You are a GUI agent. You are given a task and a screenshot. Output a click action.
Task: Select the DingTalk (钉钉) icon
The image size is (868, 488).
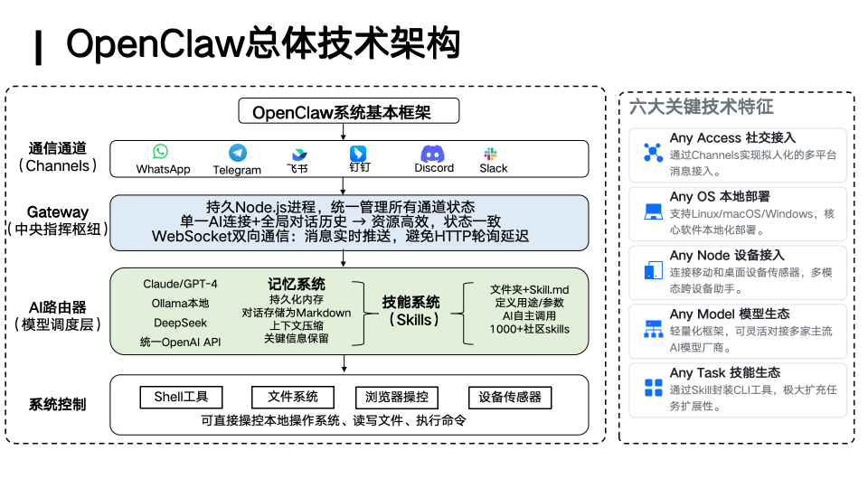tap(358, 153)
